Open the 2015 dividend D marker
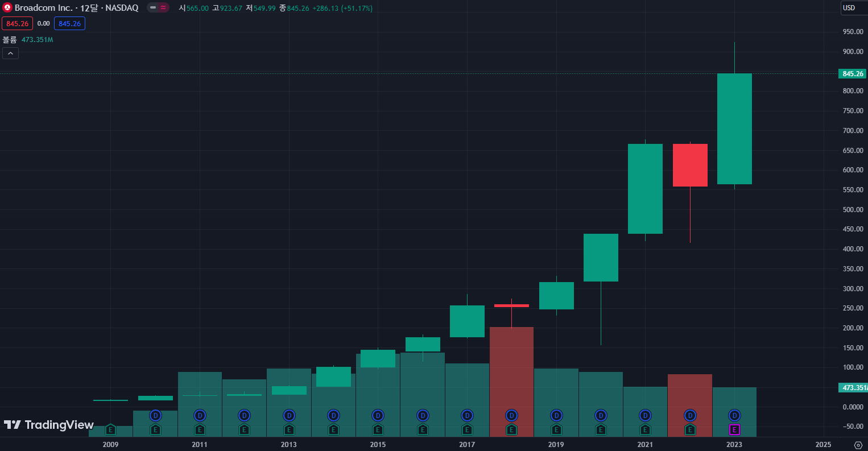Image resolution: width=868 pixels, height=451 pixels. [378, 415]
